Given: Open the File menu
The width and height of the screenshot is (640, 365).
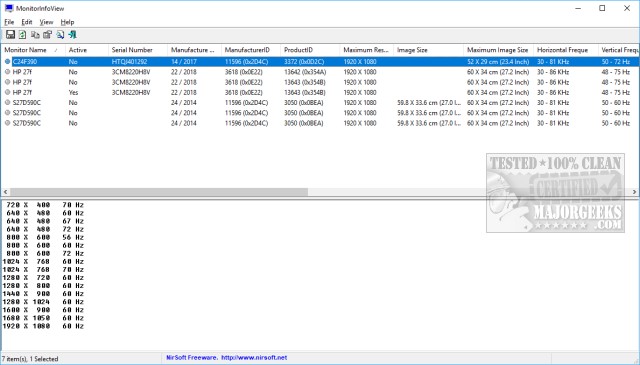Looking at the screenshot, I should pyautogui.click(x=9, y=22).
